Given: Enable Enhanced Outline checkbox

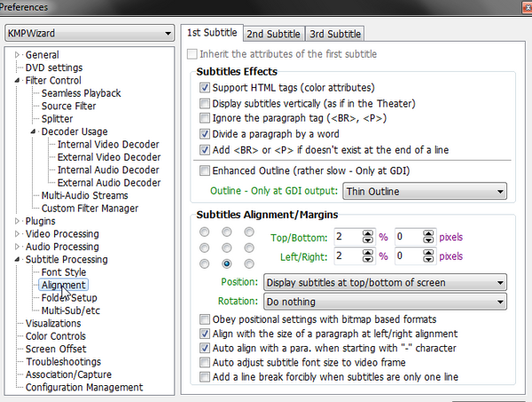Looking at the screenshot, I should click(205, 170).
